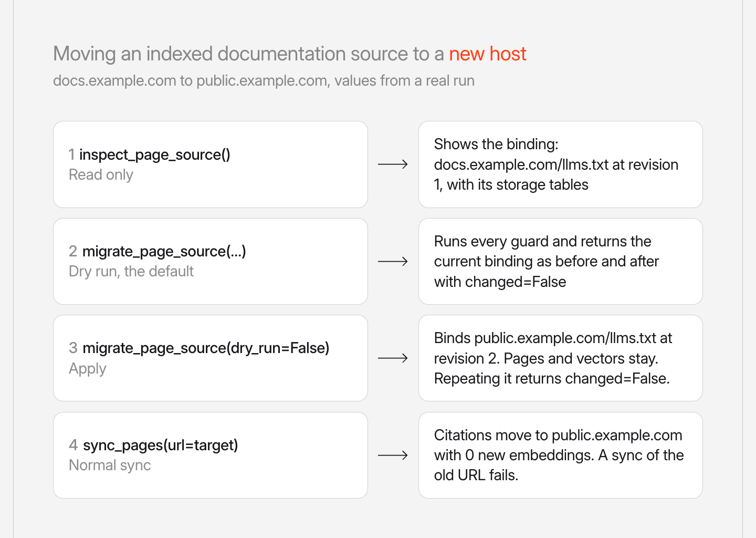
Task: Click the "Shows the binding" description text
Action: coord(556,164)
